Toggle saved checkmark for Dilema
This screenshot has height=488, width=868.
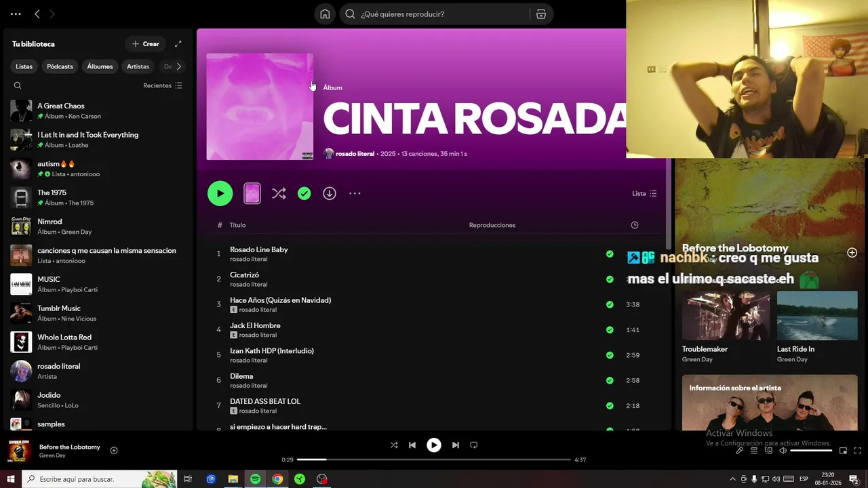click(x=610, y=380)
